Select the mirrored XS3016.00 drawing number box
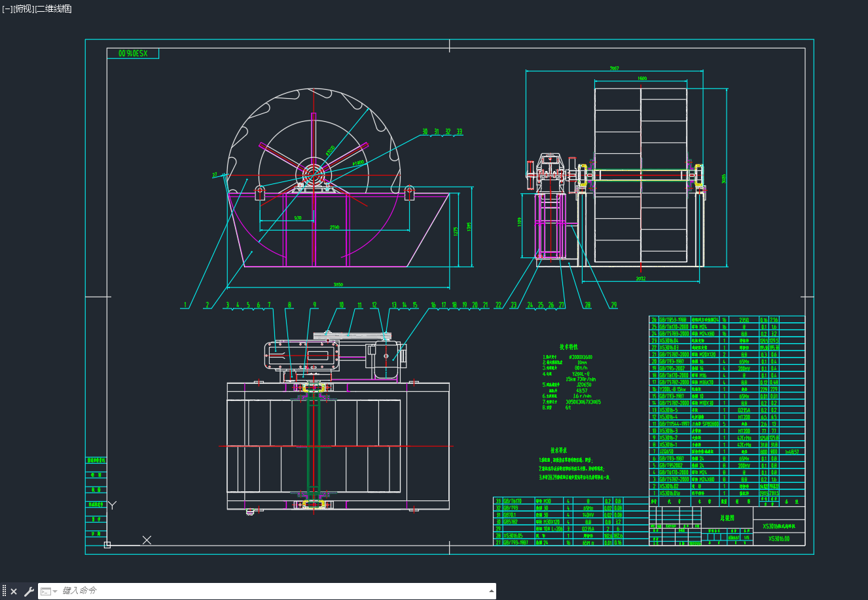 133,53
